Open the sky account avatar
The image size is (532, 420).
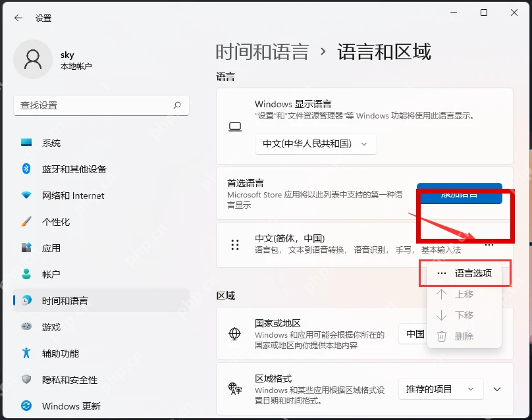point(33,59)
